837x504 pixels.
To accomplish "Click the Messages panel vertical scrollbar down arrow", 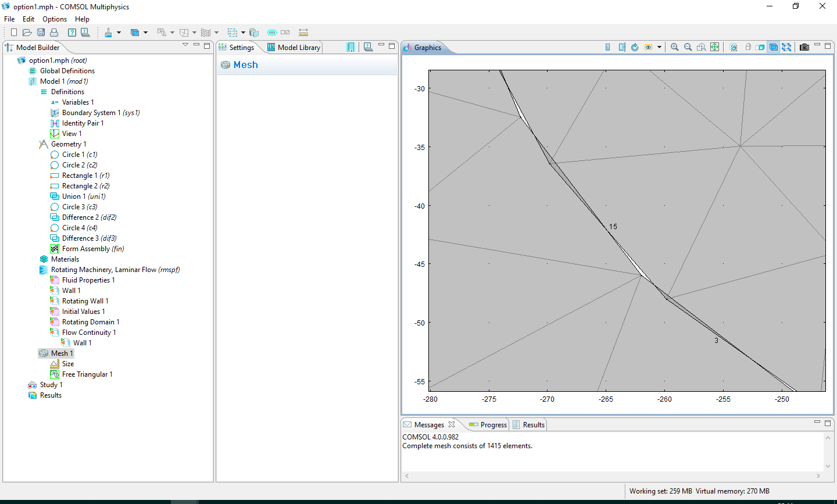I will pos(828,466).
